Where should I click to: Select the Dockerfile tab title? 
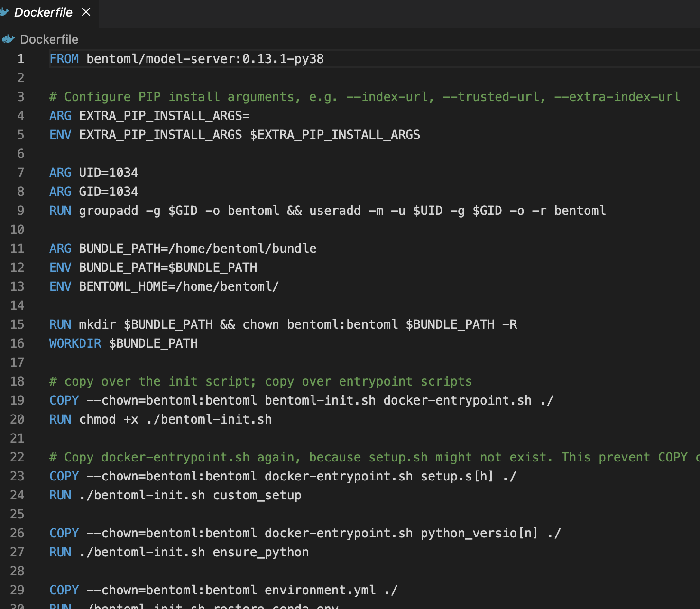click(43, 12)
